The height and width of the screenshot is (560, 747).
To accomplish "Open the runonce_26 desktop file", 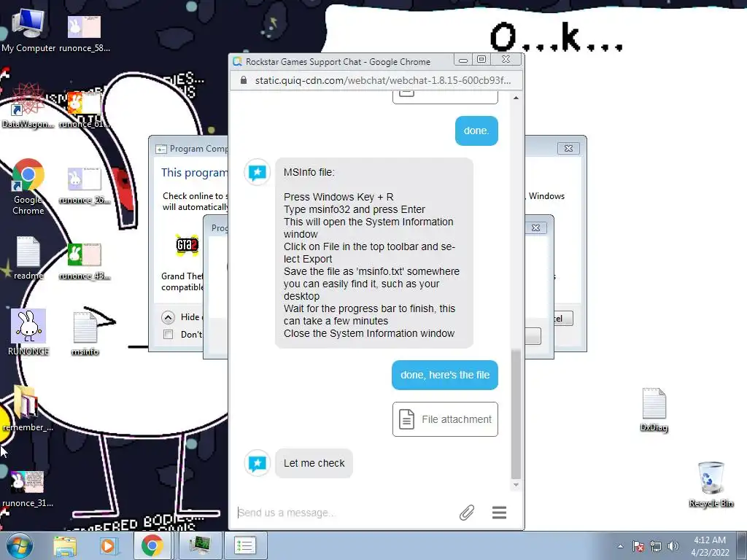I will point(84,186).
